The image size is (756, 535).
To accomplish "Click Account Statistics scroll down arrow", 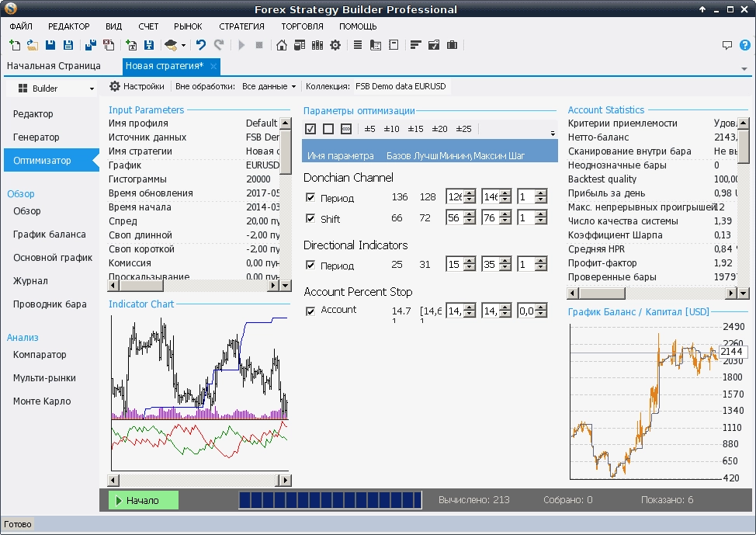I will click(743, 293).
